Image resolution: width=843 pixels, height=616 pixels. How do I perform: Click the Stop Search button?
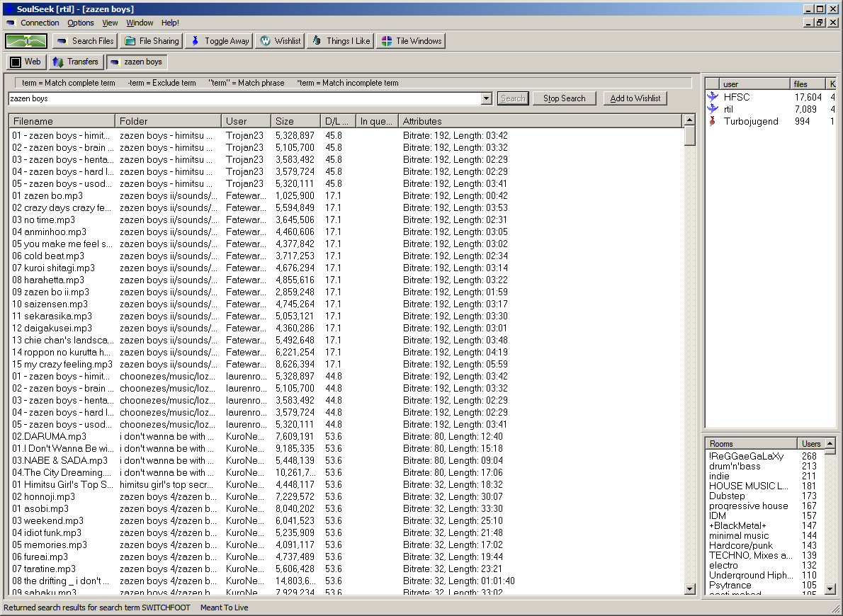tap(564, 98)
